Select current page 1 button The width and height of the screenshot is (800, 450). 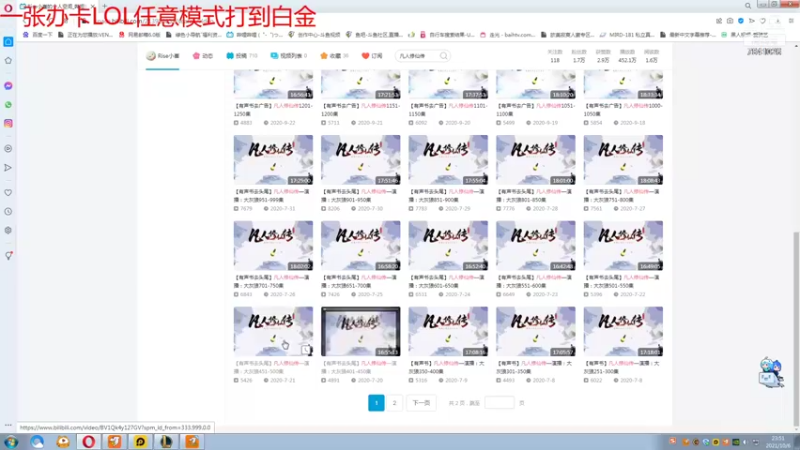click(377, 403)
